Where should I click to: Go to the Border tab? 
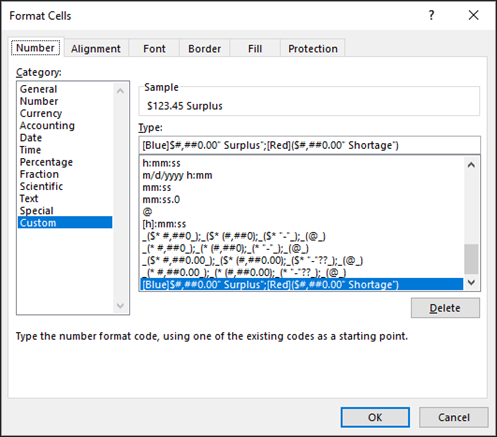204,49
